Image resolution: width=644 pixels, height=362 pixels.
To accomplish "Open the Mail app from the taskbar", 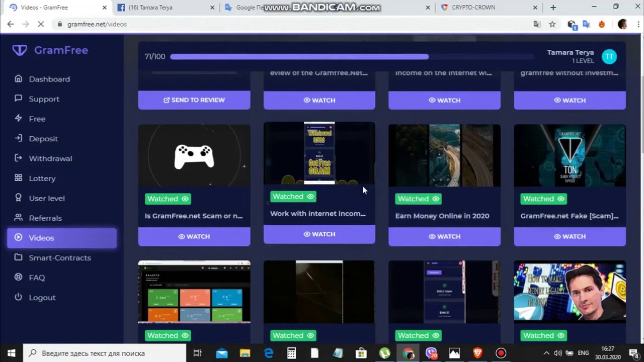I will tap(221, 353).
